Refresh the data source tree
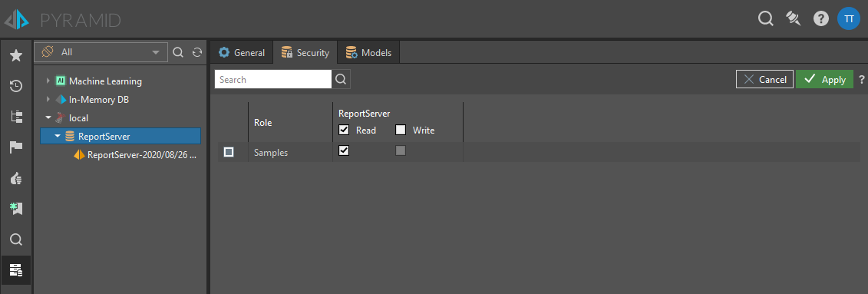Screen dimensions: 868x294 (197, 52)
